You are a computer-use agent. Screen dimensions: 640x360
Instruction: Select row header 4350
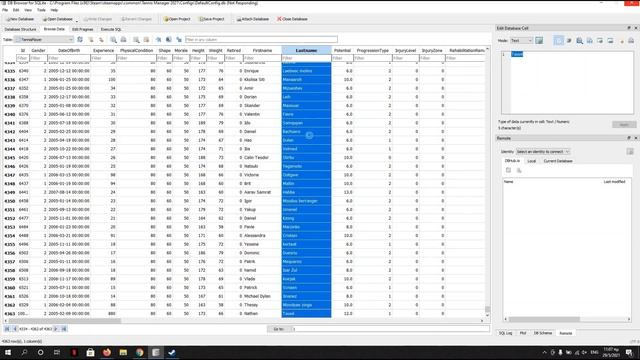pos(9,201)
